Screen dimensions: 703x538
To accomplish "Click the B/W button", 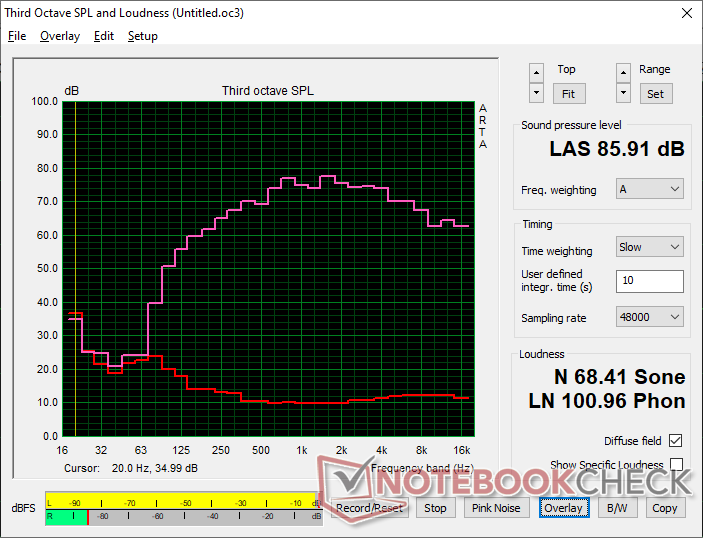I will (617, 508).
